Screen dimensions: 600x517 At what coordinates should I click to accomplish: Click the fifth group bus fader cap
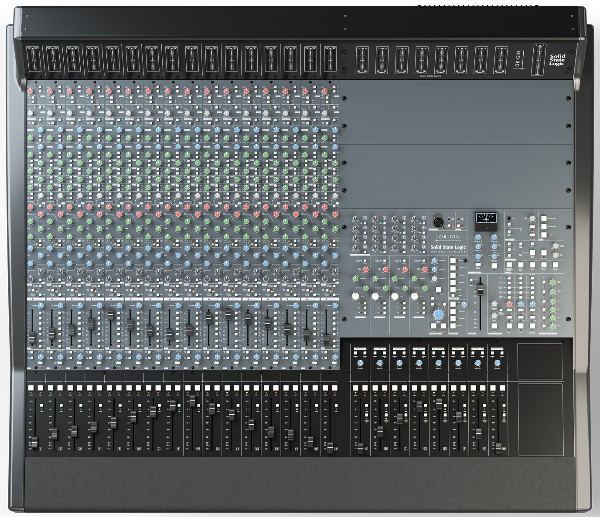[x=439, y=404]
